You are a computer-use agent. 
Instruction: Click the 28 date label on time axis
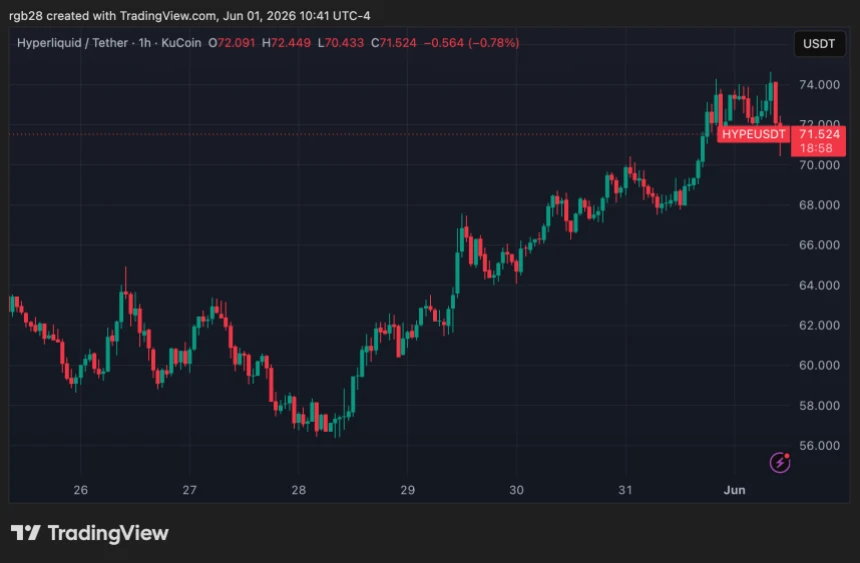pos(298,490)
